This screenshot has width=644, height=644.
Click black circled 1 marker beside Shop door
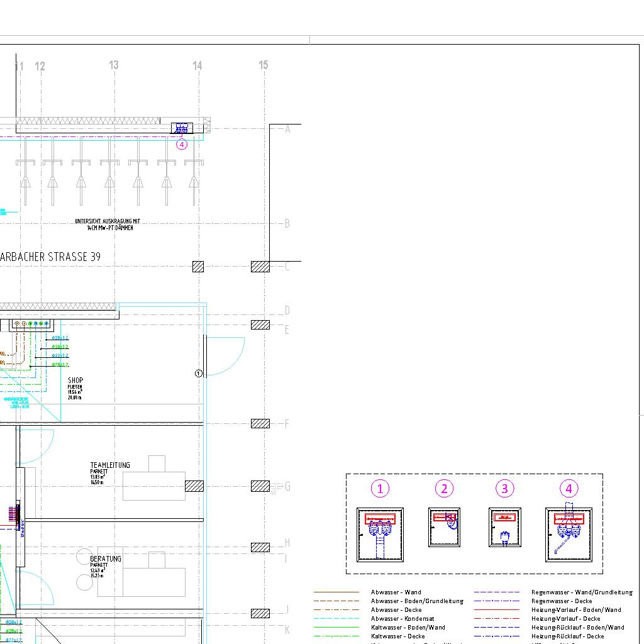pos(199,374)
